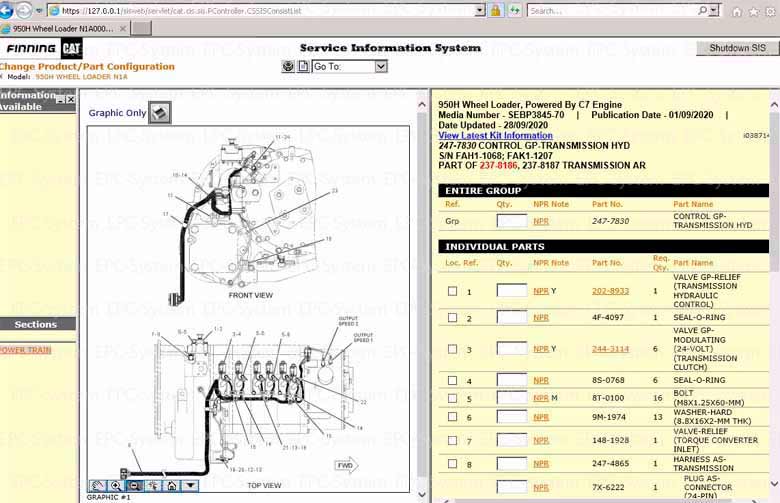Viewport: 780px width, 503px height.
Task: Tick the checkbox for ref 5 bolt
Action: coord(452,398)
